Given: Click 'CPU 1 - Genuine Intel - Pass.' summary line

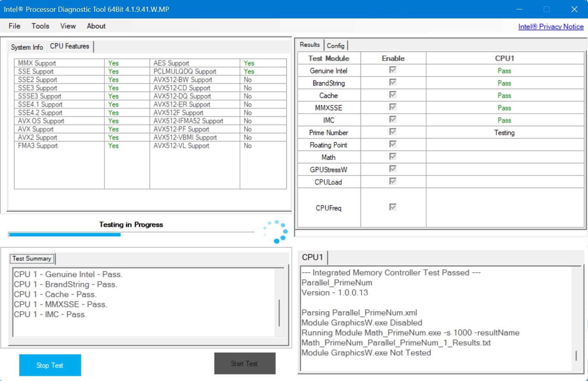Looking at the screenshot, I should tap(68, 274).
